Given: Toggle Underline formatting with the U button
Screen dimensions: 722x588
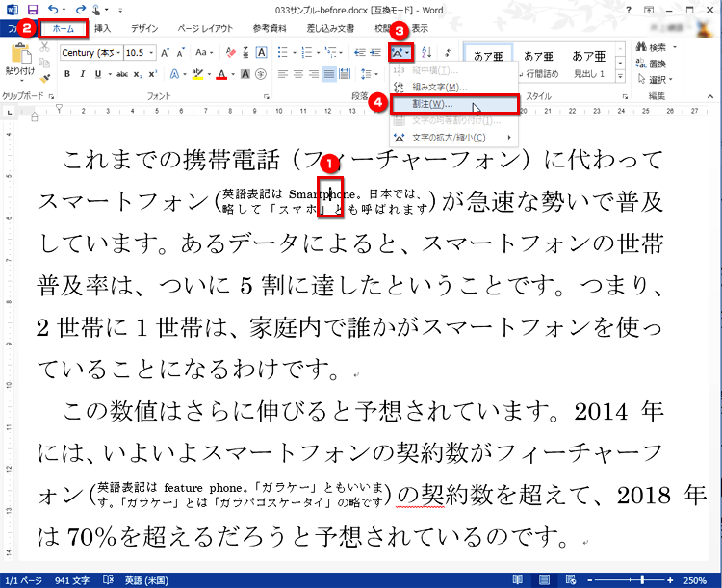Looking at the screenshot, I should pyautogui.click(x=97, y=74).
